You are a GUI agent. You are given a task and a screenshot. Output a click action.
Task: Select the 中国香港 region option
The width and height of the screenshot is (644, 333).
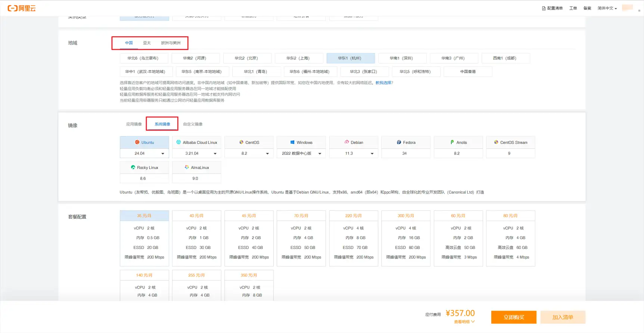[467, 72]
